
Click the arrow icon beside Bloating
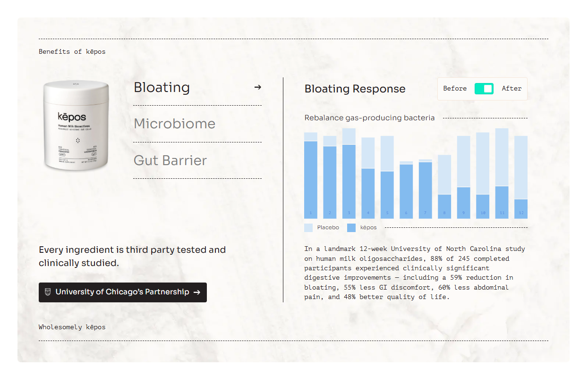coord(257,87)
